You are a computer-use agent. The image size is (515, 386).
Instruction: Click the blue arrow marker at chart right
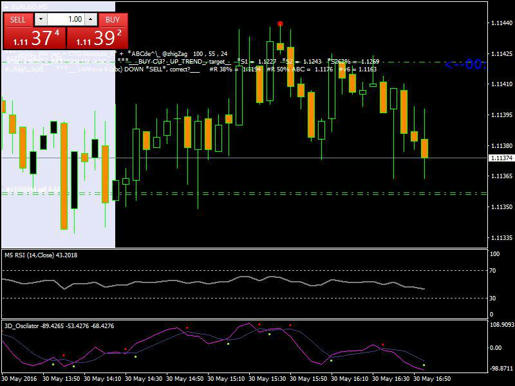tap(465, 64)
